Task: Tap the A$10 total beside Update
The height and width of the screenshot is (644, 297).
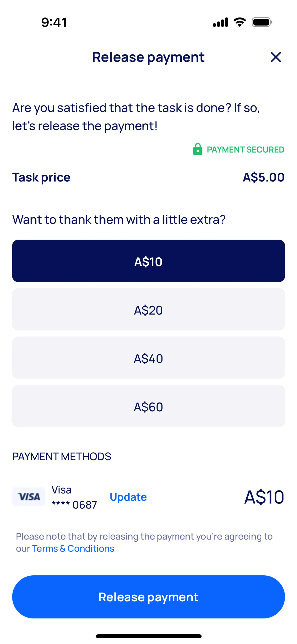Action: point(264,497)
